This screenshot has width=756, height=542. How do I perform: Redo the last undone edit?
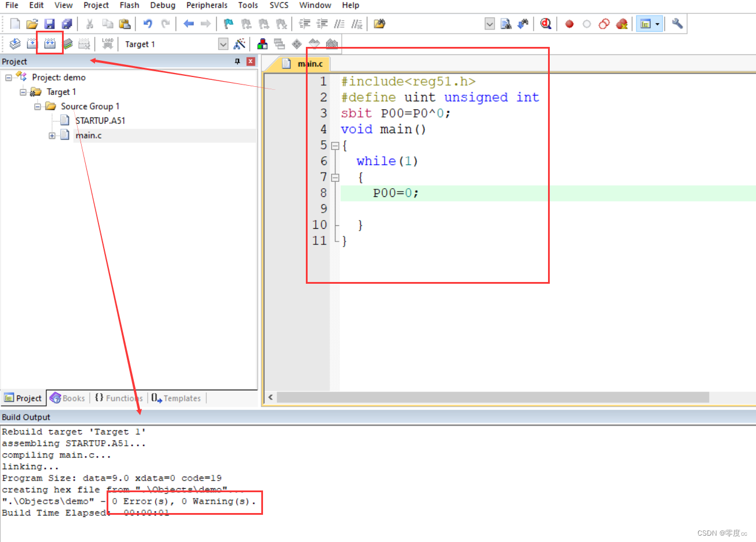coord(166,24)
